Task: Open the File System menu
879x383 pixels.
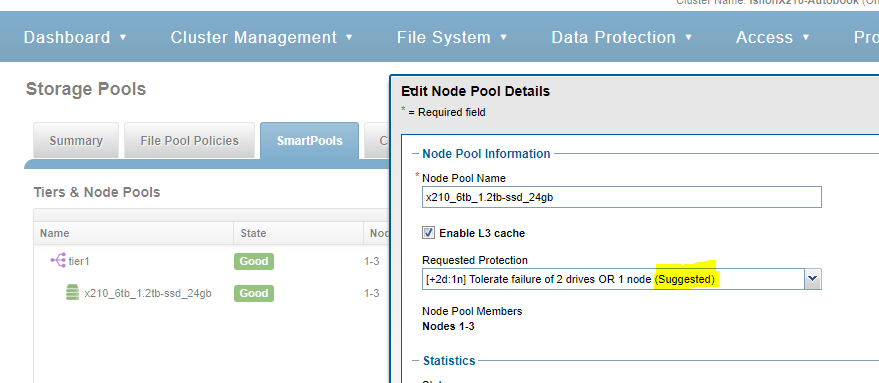Action: [452, 38]
